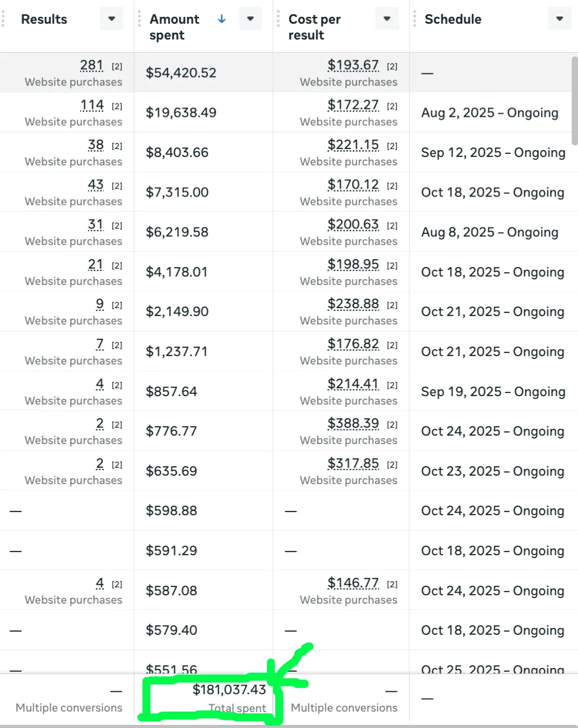This screenshot has height=728, width=578.
Task: Click the [2] footnote beside $221.15
Action: pos(392,146)
